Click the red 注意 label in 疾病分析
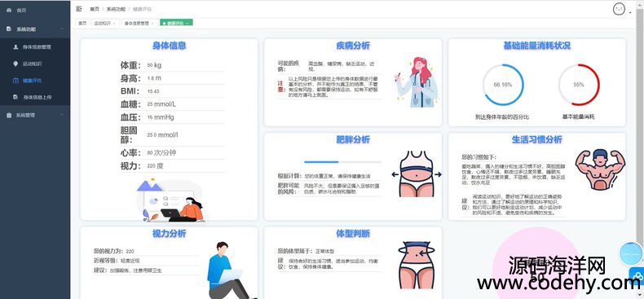 pyautogui.click(x=281, y=86)
